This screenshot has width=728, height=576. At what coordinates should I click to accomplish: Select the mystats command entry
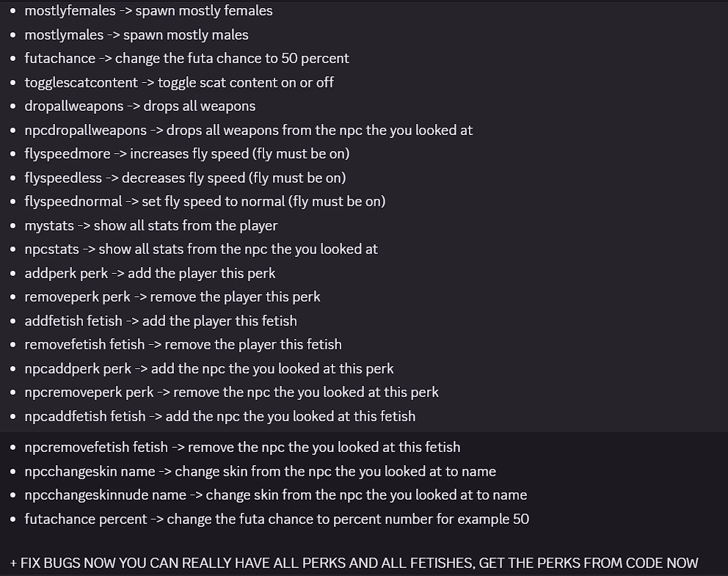(x=150, y=225)
